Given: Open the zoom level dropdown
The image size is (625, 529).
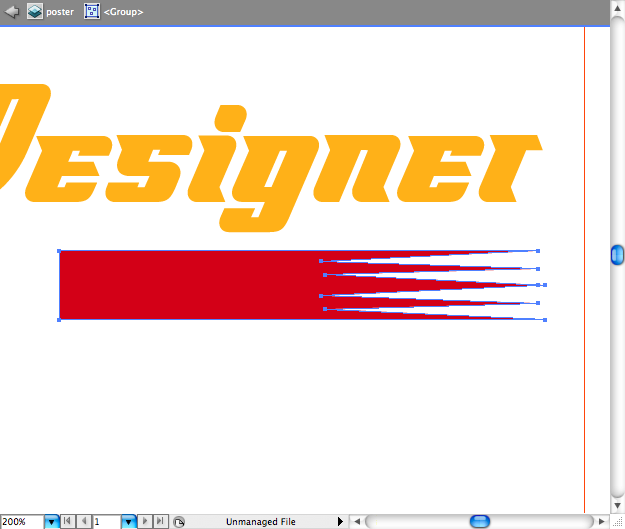Looking at the screenshot, I should [51, 521].
